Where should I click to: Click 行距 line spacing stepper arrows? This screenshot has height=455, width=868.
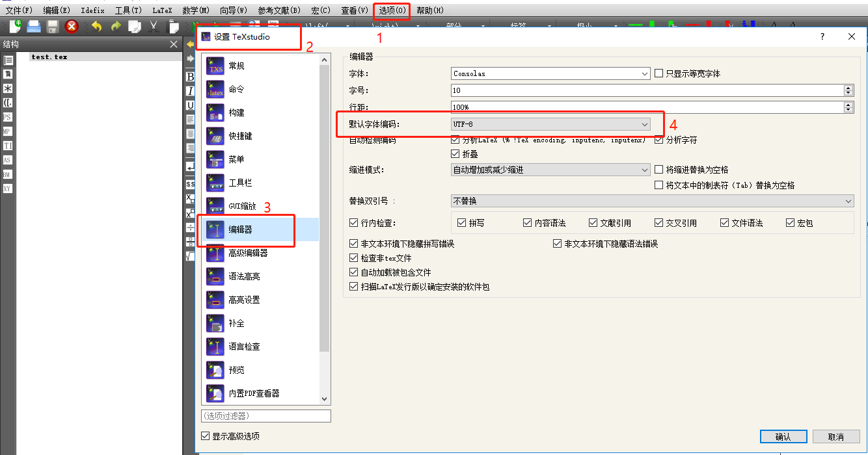pyautogui.click(x=848, y=107)
